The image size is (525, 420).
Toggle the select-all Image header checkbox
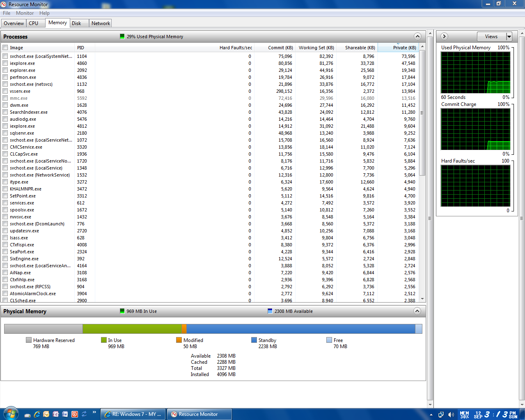coord(5,48)
